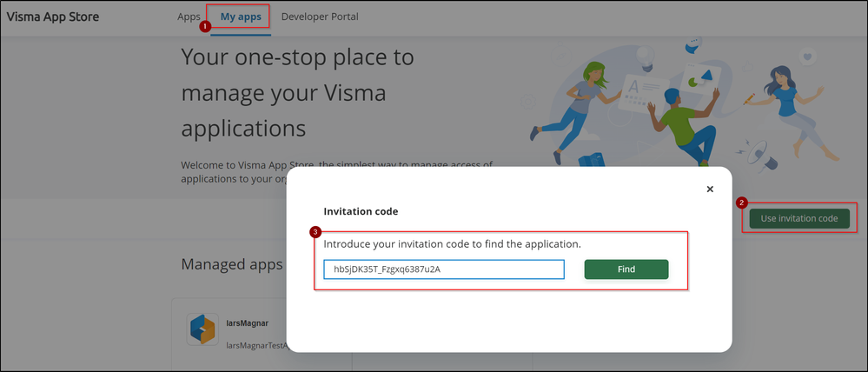The image size is (868, 372).
Task: Switch to the My apps tab
Action: click(x=241, y=17)
